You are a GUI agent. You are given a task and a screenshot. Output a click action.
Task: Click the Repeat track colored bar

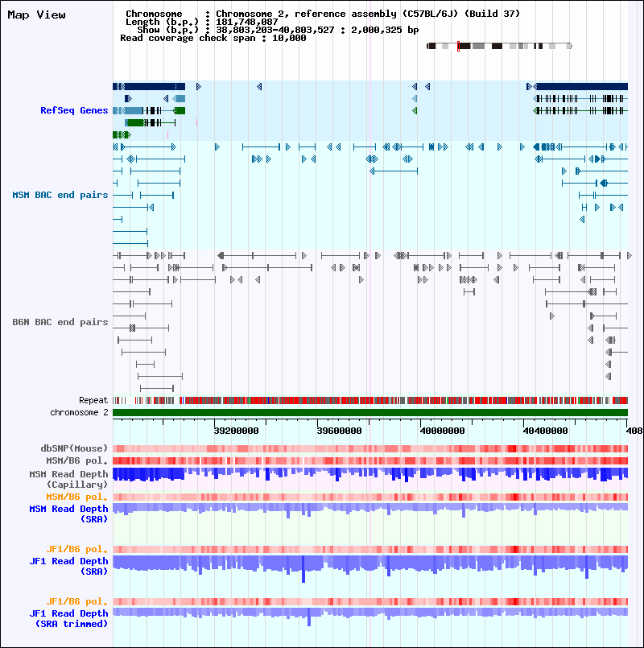(x=370, y=400)
